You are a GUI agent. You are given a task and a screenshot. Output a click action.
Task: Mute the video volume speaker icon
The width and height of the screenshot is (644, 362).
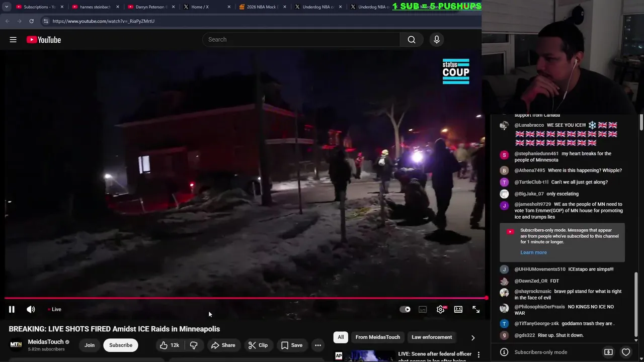[x=31, y=310]
